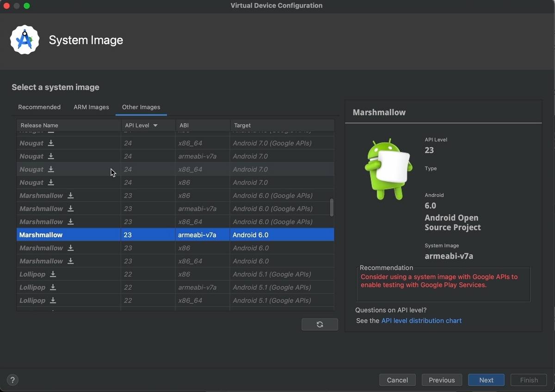Open help with the question mark icon
Viewport: 555px width, 392px height.
(x=12, y=380)
